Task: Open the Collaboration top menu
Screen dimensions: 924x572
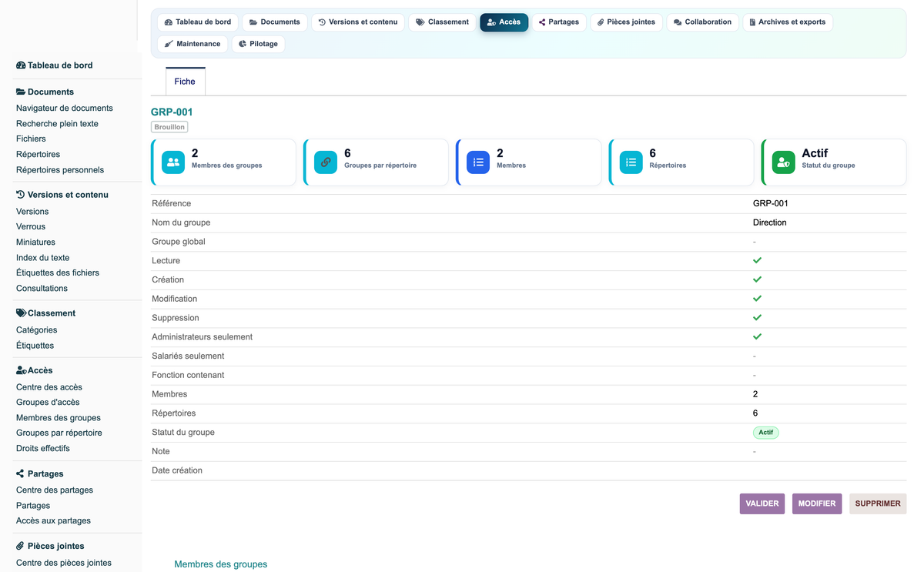Action: click(703, 22)
